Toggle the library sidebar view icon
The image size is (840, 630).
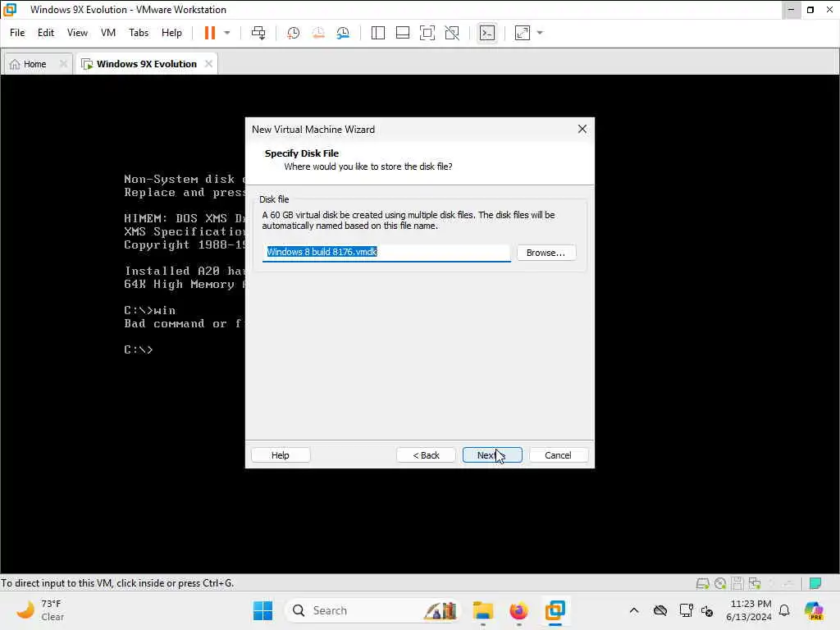point(377,33)
